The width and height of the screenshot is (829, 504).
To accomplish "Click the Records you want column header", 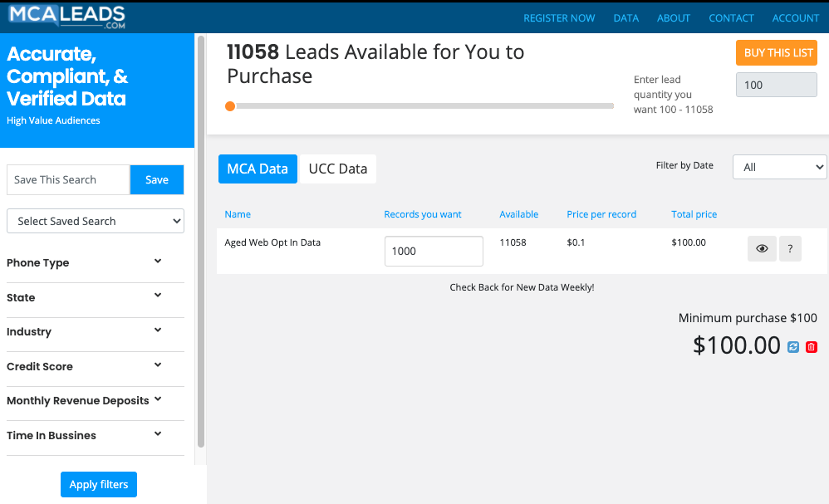I will pyautogui.click(x=423, y=214).
